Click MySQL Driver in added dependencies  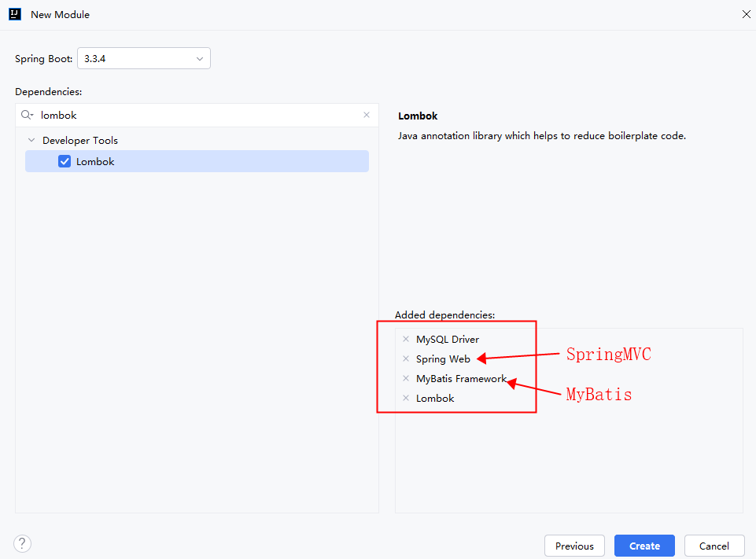[x=448, y=340]
